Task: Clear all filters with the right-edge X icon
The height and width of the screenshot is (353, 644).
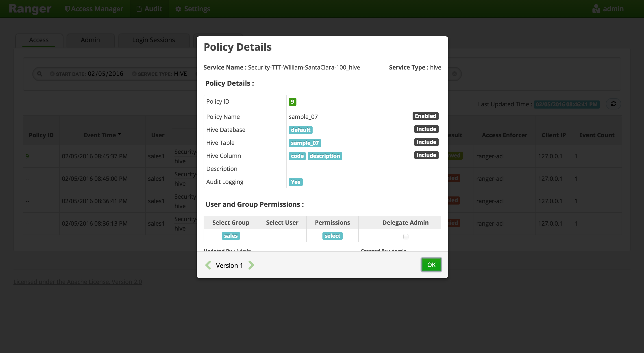Action: (x=454, y=74)
